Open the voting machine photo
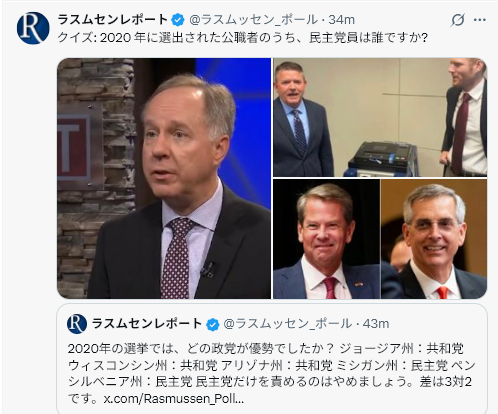 tap(380, 117)
